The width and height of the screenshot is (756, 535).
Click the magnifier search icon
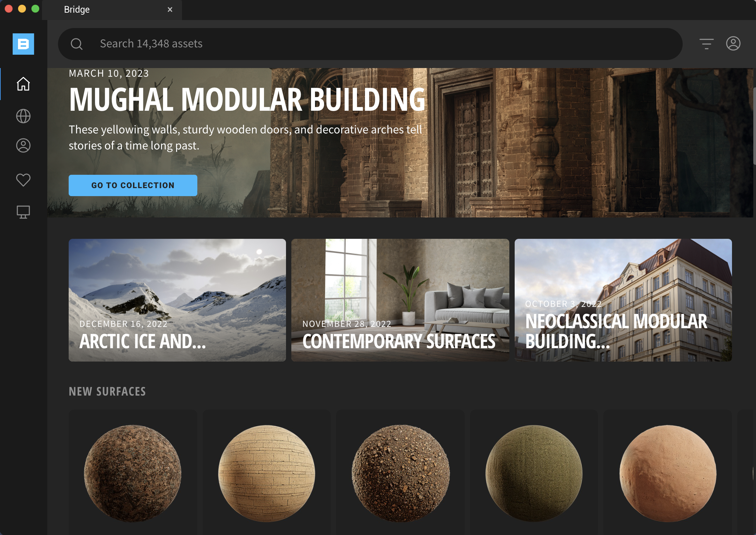tap(77, 44)
